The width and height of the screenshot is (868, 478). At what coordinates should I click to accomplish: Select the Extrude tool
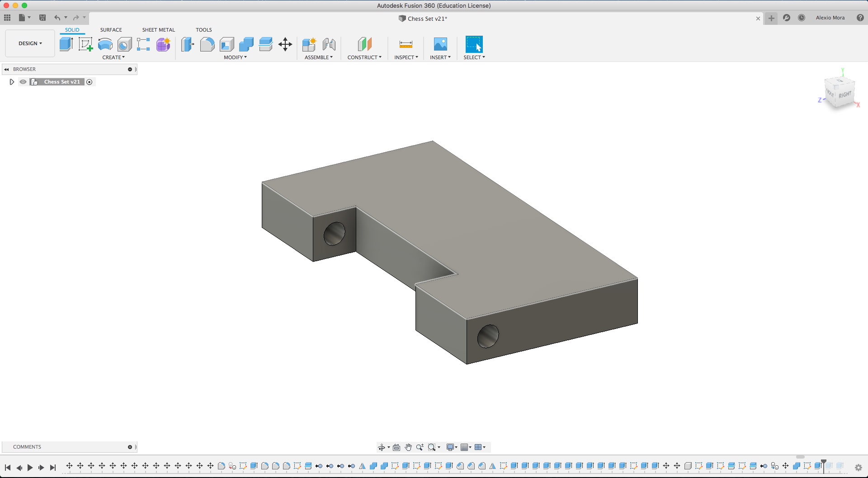pos(66,44)
